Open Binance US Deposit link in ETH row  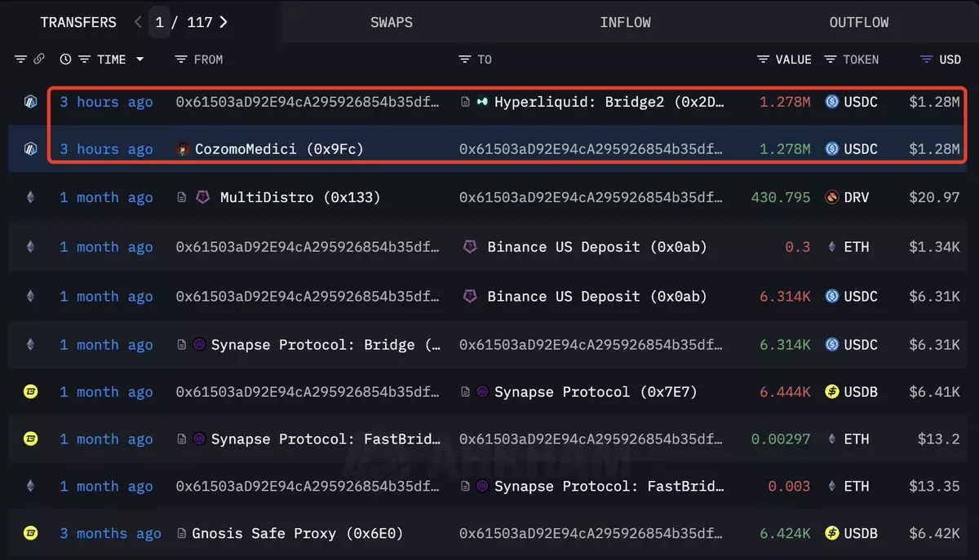point(596,247)
